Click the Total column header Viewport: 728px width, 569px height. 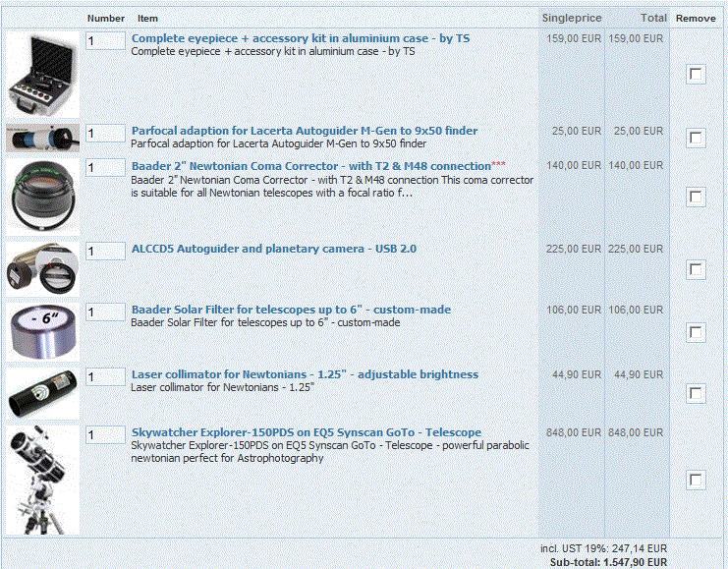coord(653,18)
